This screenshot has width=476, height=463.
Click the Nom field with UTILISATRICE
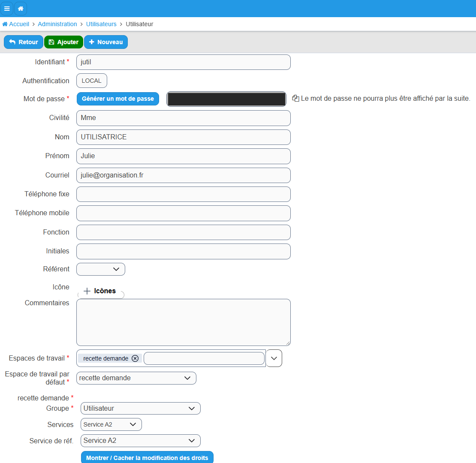click(x=184, y=137)
